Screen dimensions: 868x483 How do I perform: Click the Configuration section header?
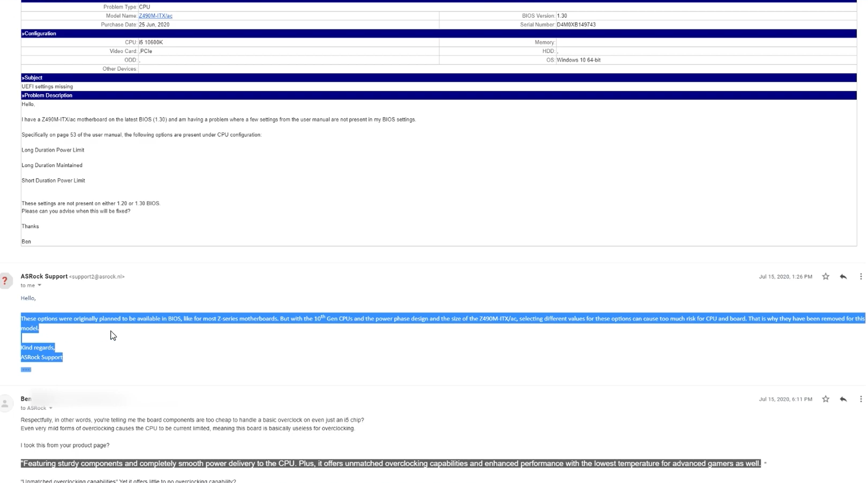pyautogui.click(x=39, y=33)
